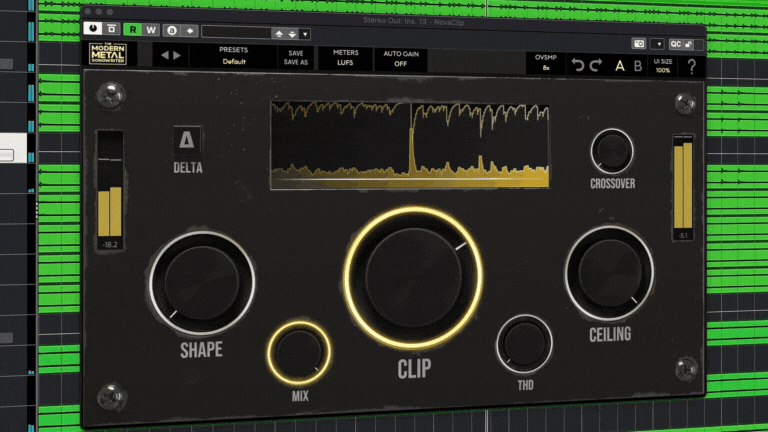
Task: Go to next preset with right arrow
Action: (178, 56)
